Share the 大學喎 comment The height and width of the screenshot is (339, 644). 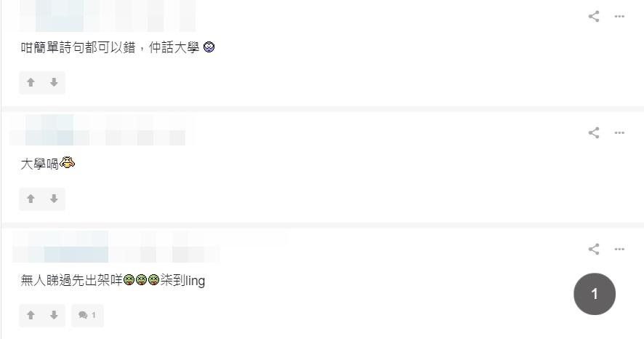click(594, 132)
